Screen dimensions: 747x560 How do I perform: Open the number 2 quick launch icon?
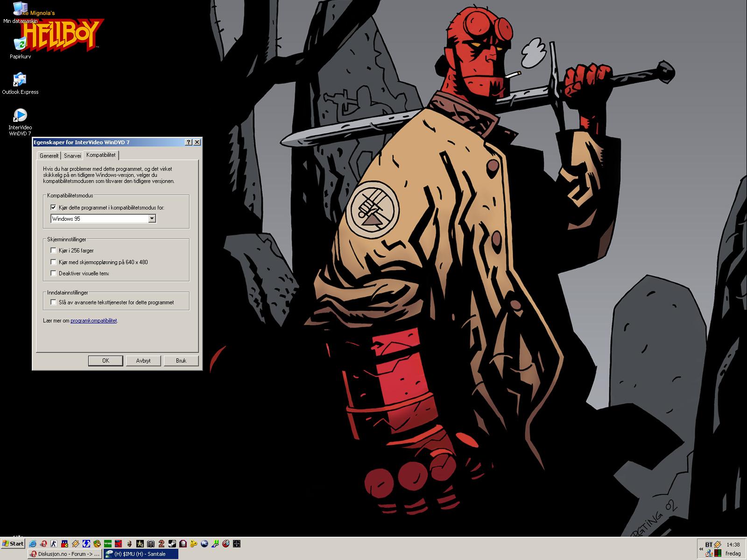pyautogui.click(x=162, y=544)
